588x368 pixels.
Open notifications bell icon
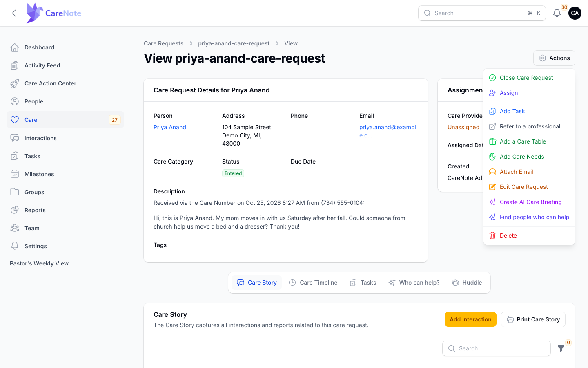[x=557, y=13]
